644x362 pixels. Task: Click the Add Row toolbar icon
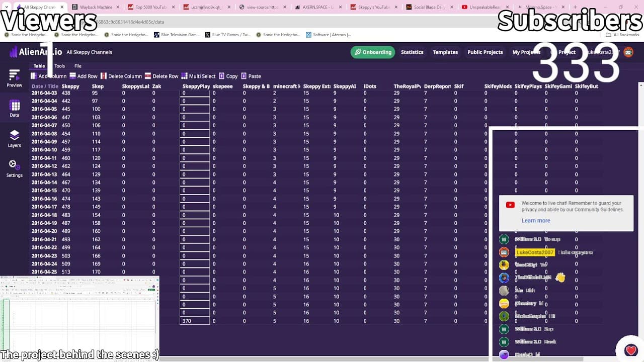coord(72,76)
